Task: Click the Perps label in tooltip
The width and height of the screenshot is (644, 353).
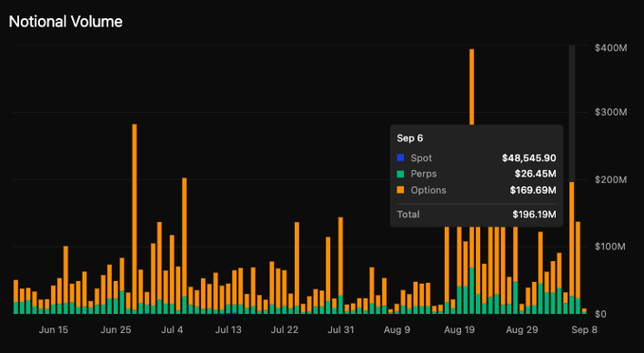Action: 423,174
